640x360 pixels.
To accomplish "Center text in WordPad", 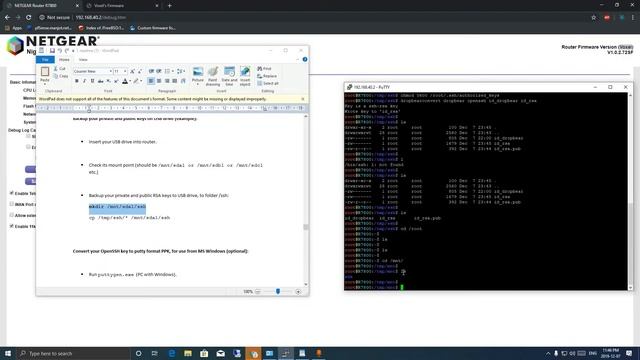I will tap(159, 81).
